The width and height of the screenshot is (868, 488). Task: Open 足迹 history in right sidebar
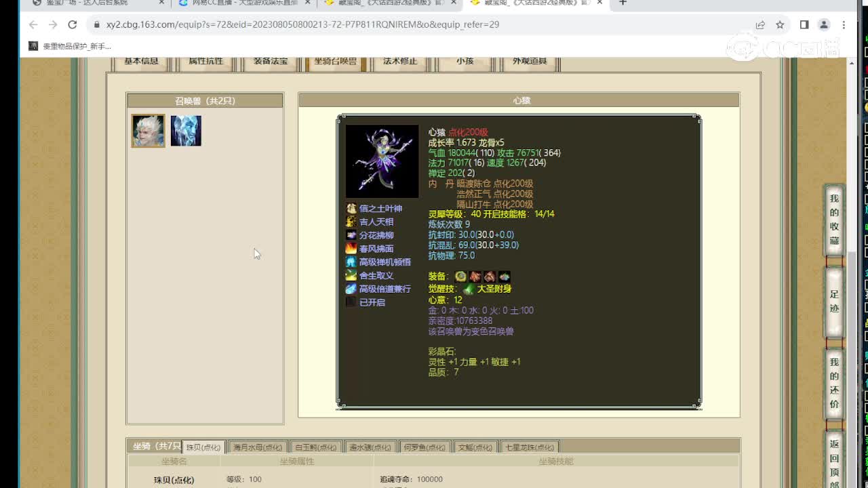pyautogui.click(x=834, y=301)
